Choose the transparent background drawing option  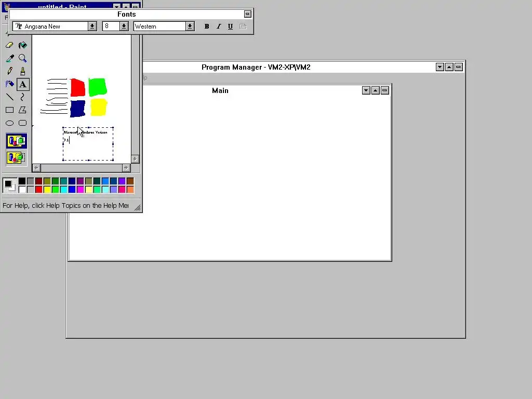(16, 158)
